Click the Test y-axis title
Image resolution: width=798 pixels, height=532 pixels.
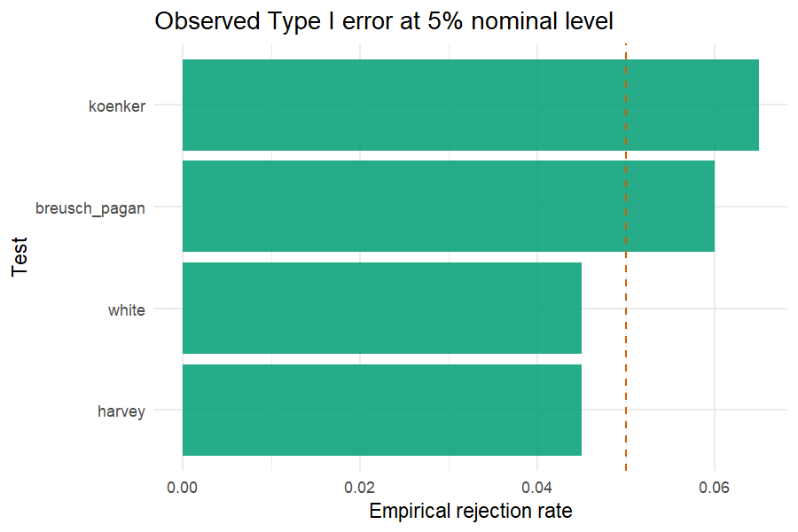coord(20,257)
